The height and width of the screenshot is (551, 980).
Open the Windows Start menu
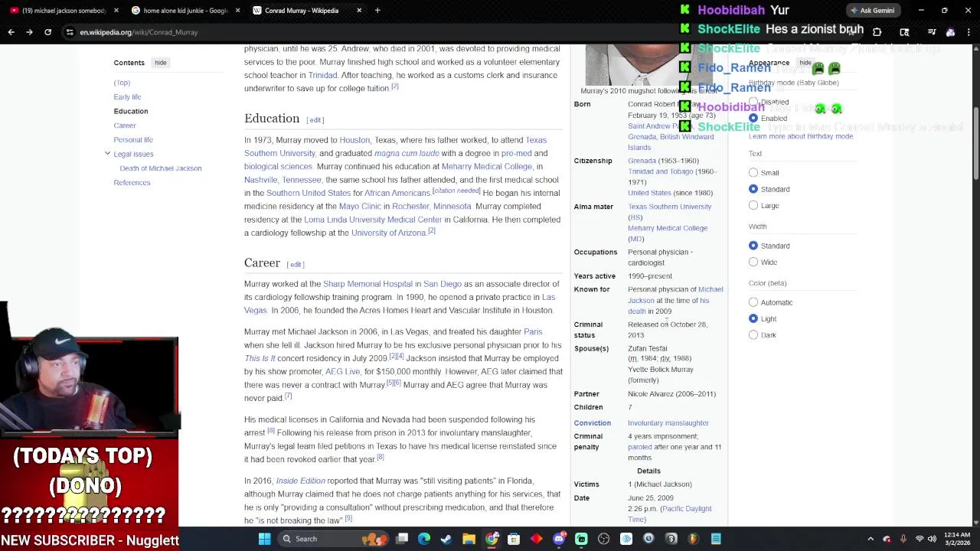click(x=264, y=539)
